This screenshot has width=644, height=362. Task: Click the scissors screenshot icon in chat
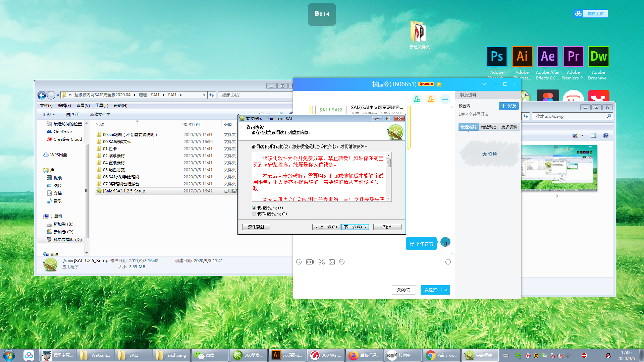click(x=321, y=262)
